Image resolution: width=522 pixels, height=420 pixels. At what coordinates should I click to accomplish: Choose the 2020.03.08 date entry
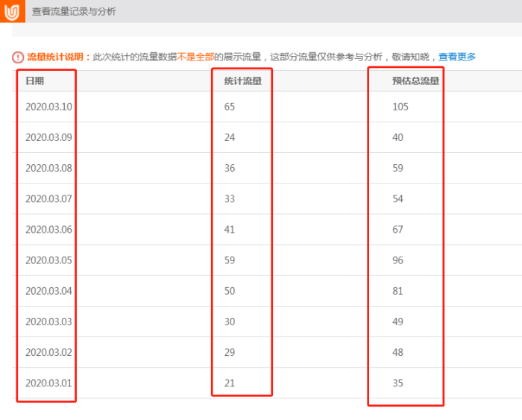coord(48,168)
